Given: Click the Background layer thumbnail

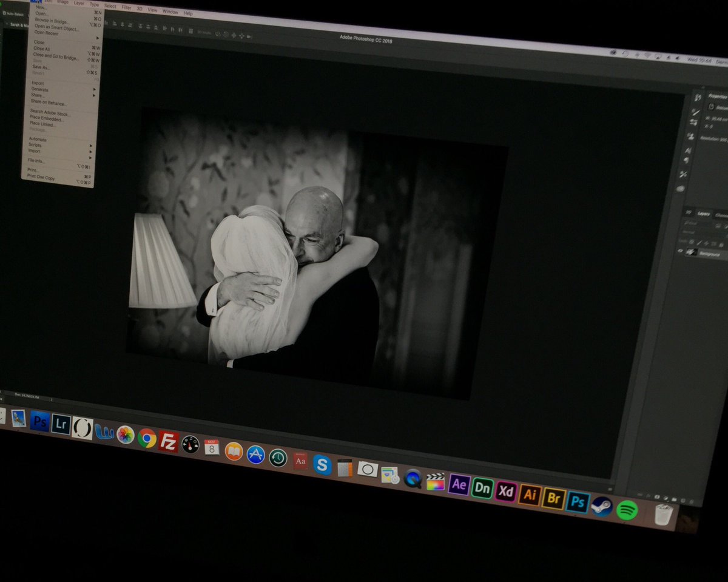Looking at the screenshot, I should point(691,252).
